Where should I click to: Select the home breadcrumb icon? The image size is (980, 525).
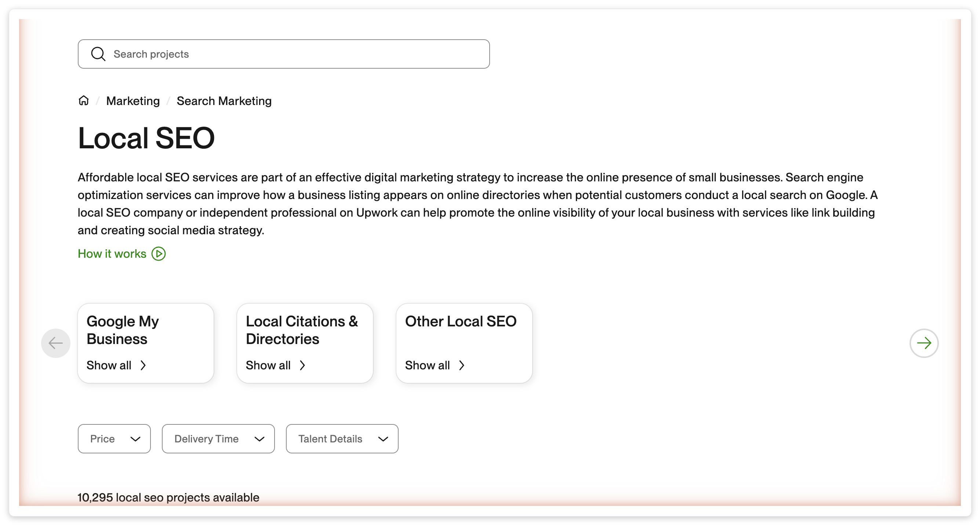[x=84, y=101]
